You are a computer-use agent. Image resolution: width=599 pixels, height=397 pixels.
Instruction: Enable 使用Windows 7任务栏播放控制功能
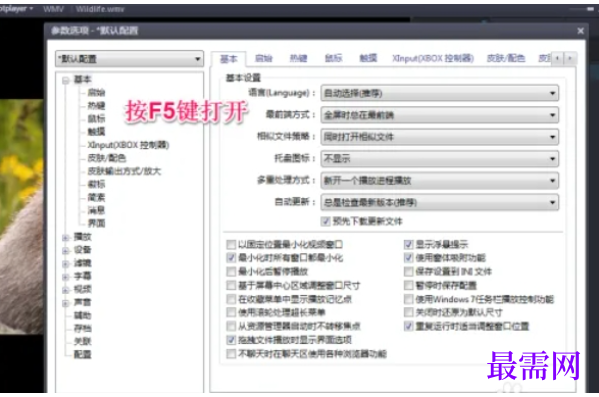(x=409, y=299)
